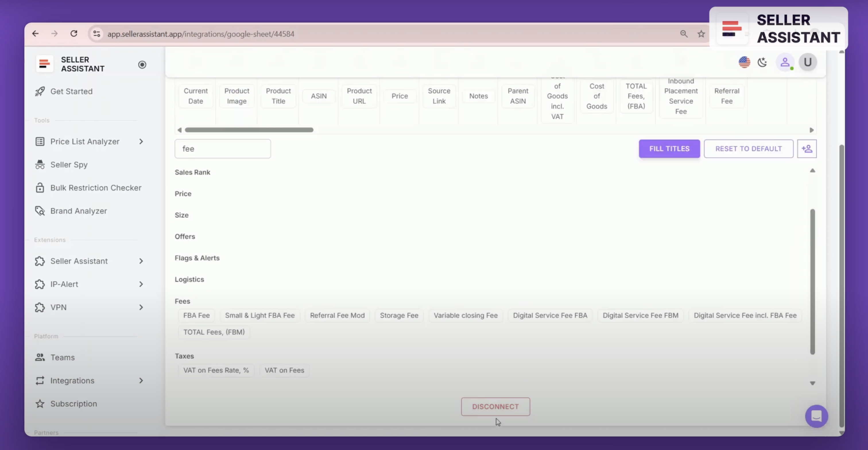The image size is (868, 450).
Task: Toggle the VAT on Fees option
Action: click(284, 370)
